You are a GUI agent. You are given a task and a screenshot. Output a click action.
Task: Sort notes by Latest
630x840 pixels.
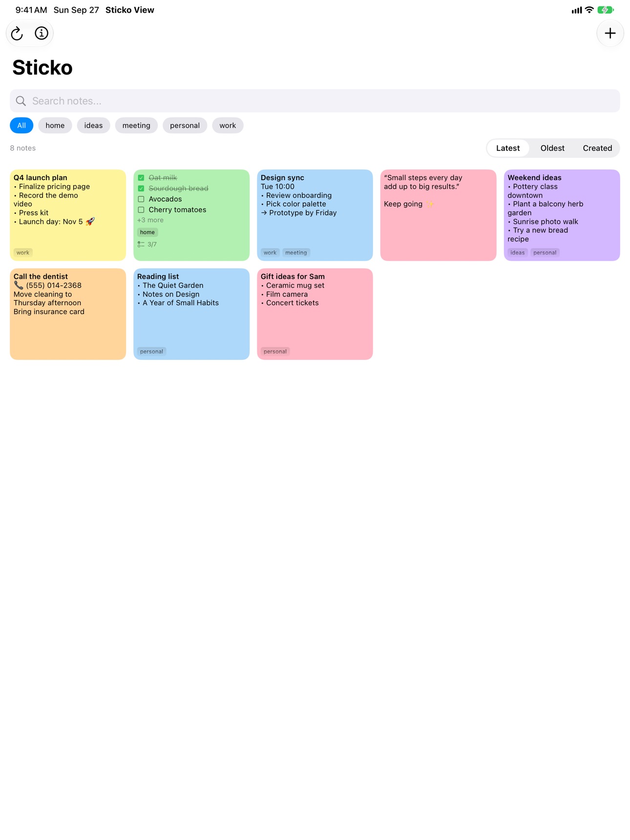pyautogui.click(x=508, y=148)
